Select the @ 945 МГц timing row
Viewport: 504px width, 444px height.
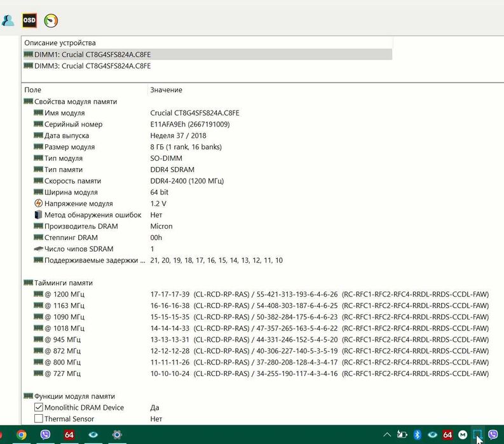click(261, 340)
